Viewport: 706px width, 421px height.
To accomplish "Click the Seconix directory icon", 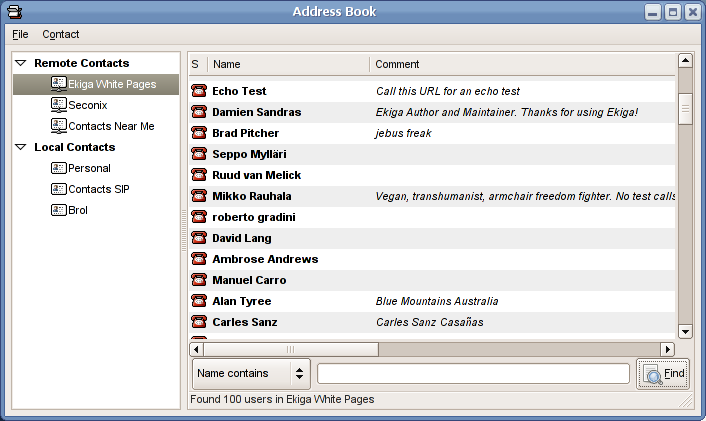I will [x=58, y=105].
